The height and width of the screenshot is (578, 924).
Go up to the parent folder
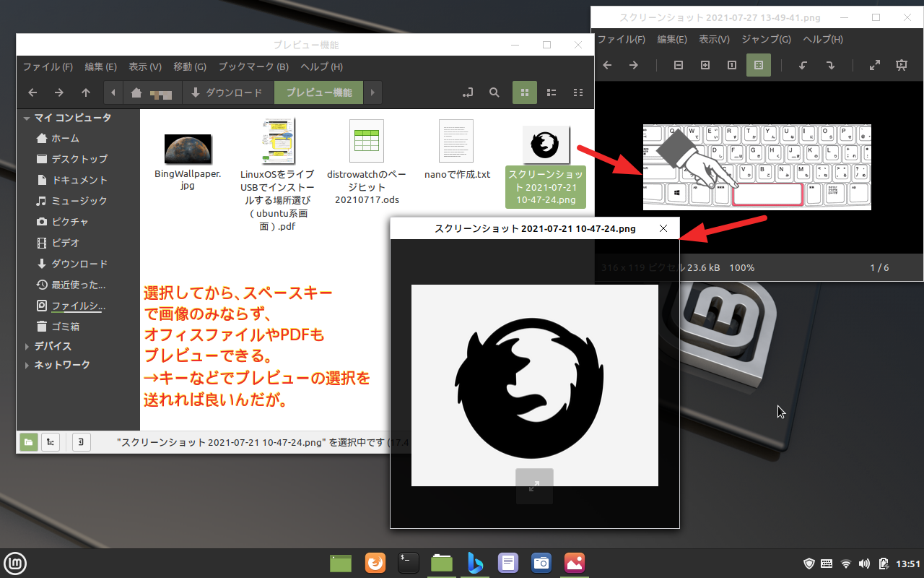(86, 92)
